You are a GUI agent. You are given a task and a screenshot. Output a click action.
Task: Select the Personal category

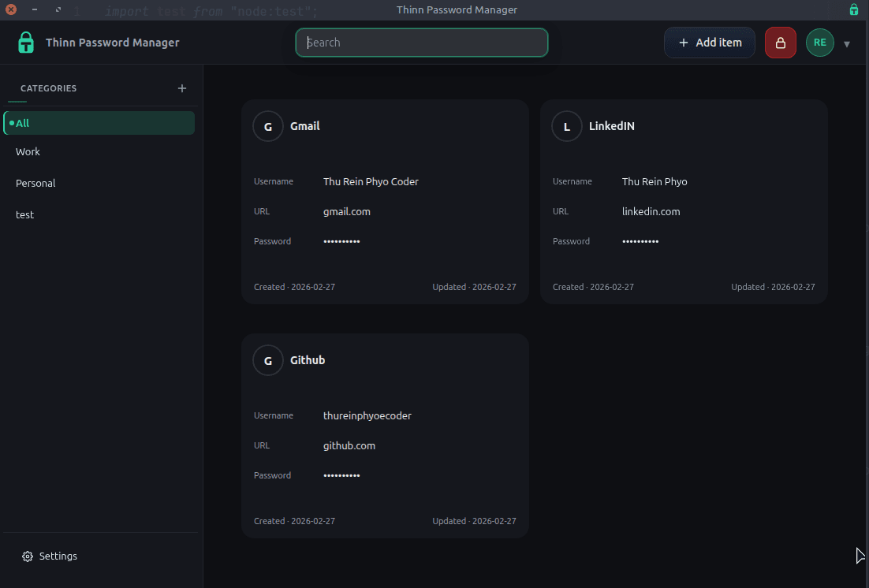coord(35,183)
